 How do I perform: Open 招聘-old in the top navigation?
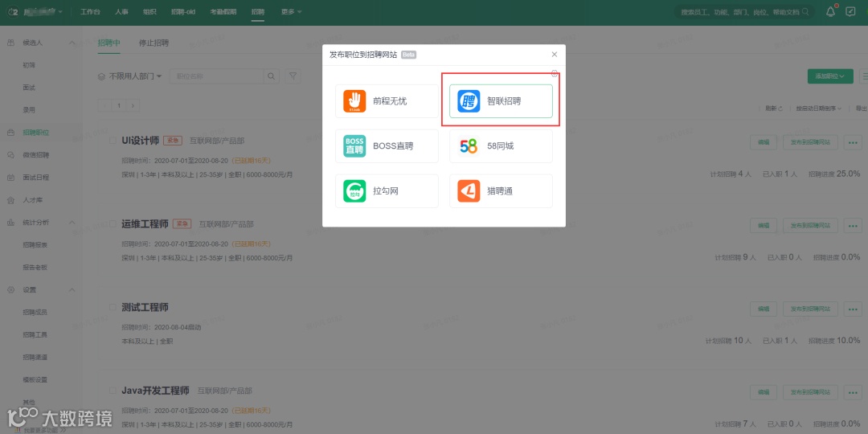coord(183,11)
